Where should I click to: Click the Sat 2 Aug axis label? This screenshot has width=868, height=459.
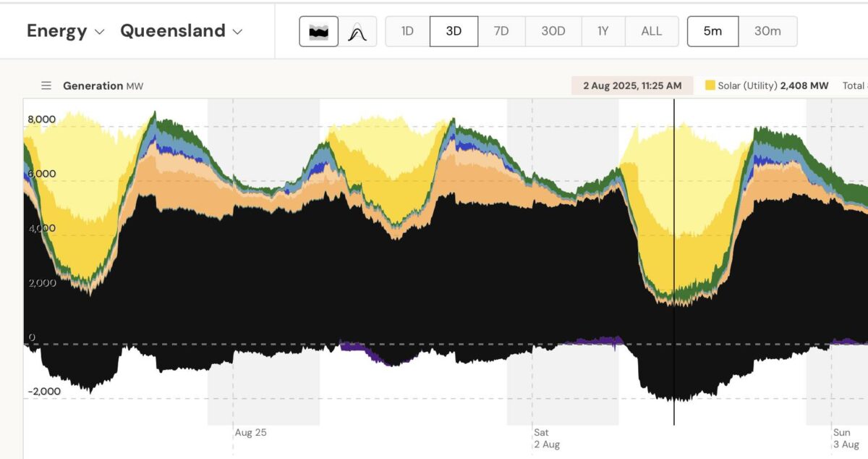pos(546,438)
